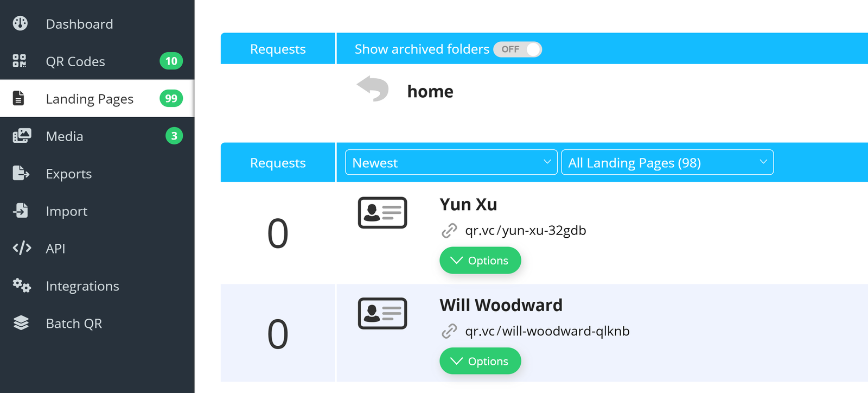Toggle Show archived folders switch
This screenshot has height=393, width=868.
click(x=518, y=49)
